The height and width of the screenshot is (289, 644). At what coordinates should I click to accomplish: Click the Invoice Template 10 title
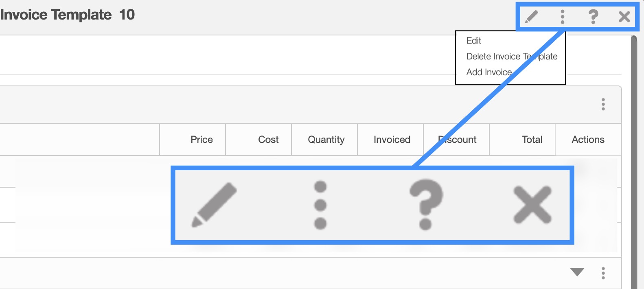click(x=68, y=15)
